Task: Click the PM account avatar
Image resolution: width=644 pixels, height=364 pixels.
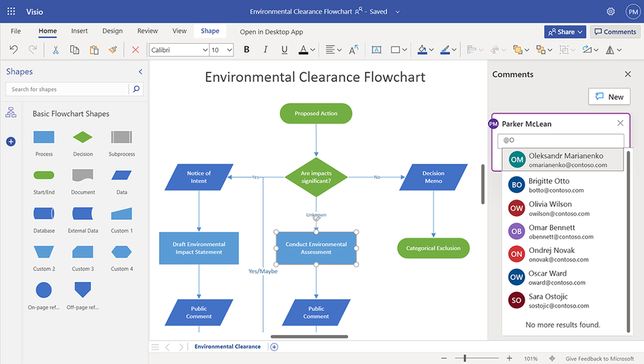Action: pyautogui.click(x=633, y=12)
